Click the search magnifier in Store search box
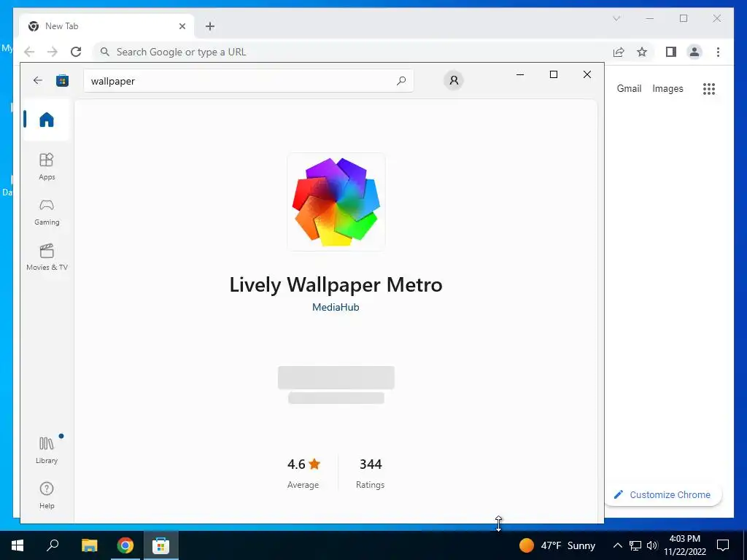 (x=401, y=81)
